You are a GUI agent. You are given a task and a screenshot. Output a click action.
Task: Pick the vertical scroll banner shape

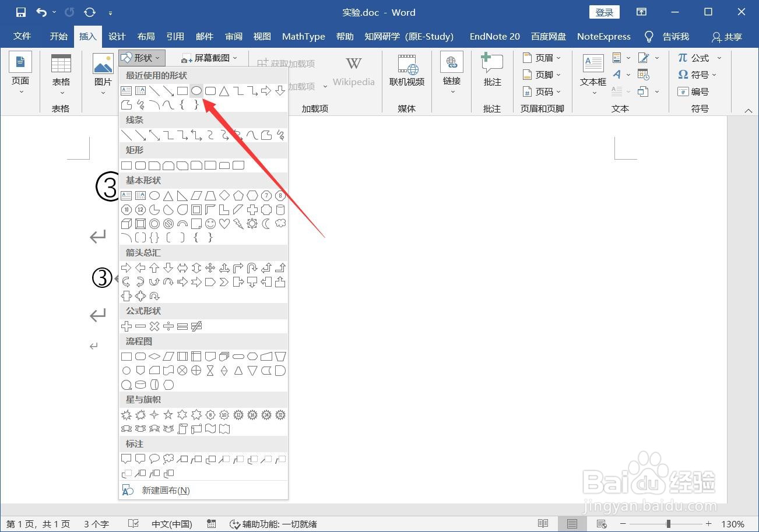tap(182, 429)
